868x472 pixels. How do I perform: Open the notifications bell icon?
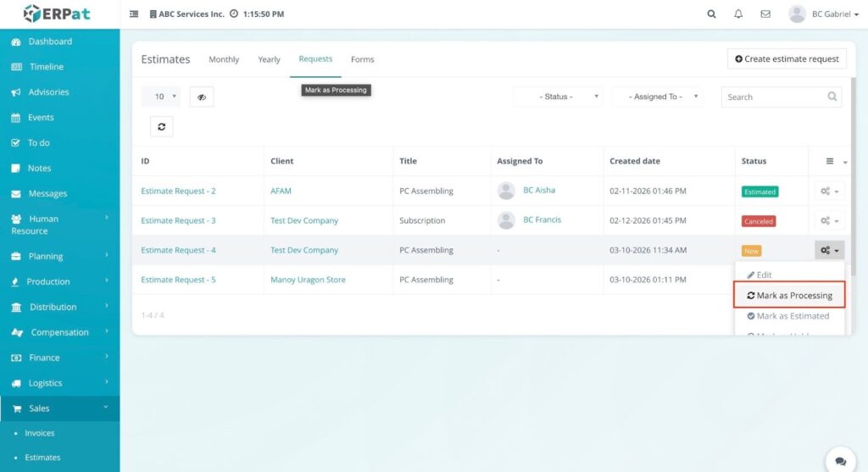coord(738,14)
